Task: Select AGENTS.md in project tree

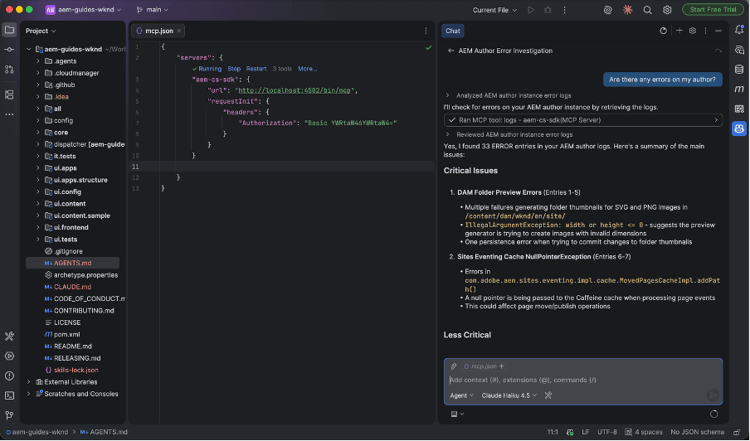Action: tap(72, 263)
